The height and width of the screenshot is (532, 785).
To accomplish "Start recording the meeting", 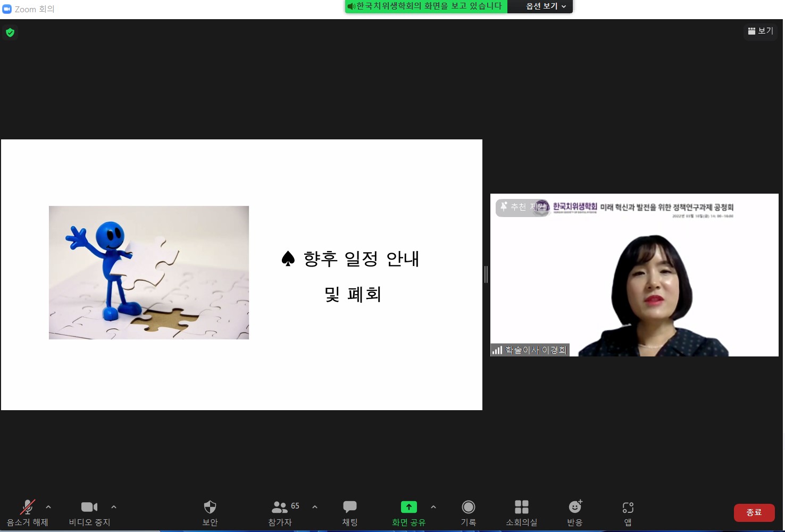I will [x=468, y=513].
